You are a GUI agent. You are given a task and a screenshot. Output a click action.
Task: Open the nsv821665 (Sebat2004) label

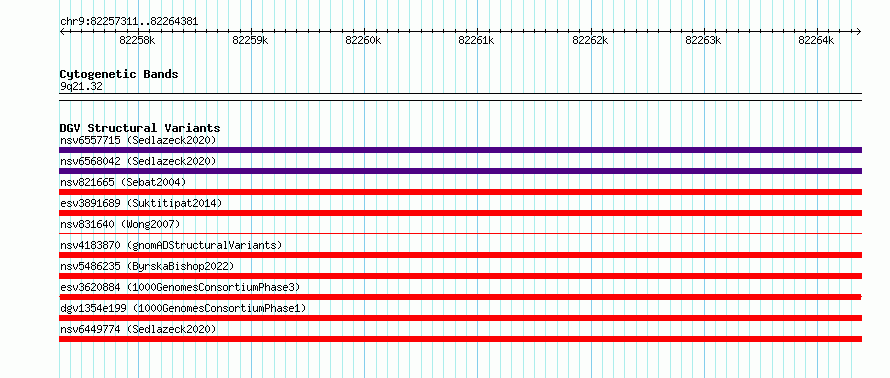pyautogui.click(x=123, y=182)
